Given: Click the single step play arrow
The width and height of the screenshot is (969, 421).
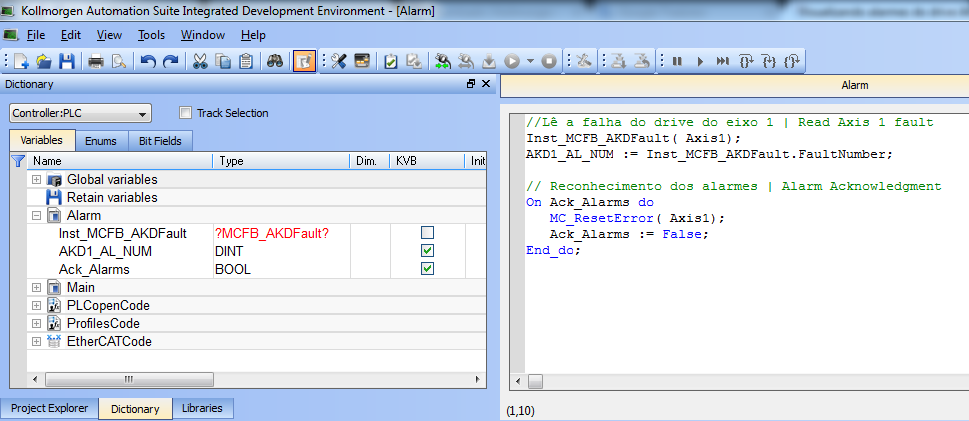Looking at the screenshot, I should [700, 61].
